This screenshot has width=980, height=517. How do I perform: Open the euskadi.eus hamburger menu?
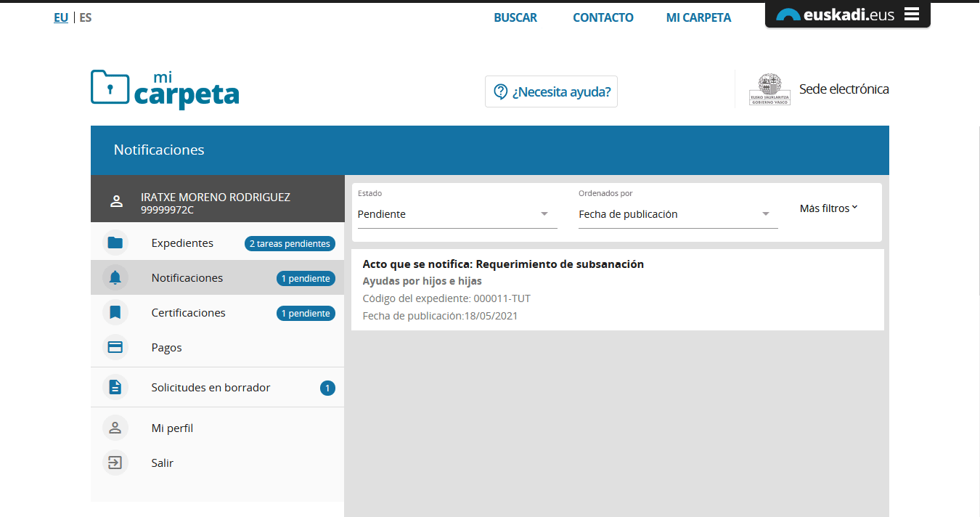point(912,15)
